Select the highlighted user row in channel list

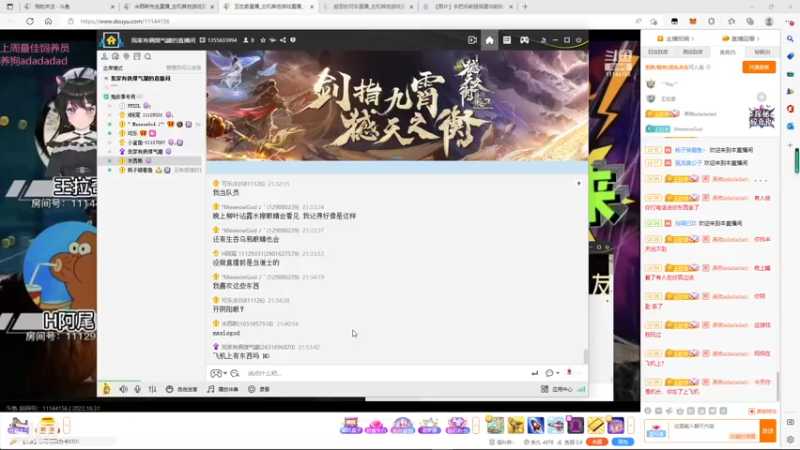(149, 161)
